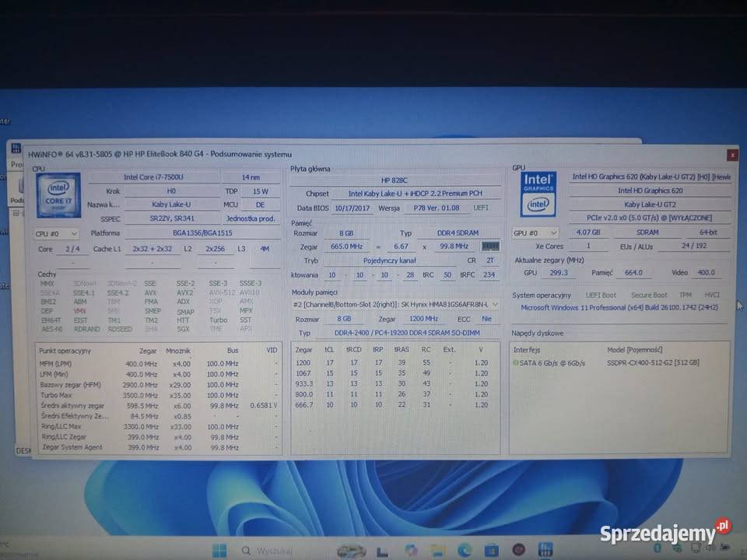
Task: Open Task View on the taskbar
Action: [382, 551]
